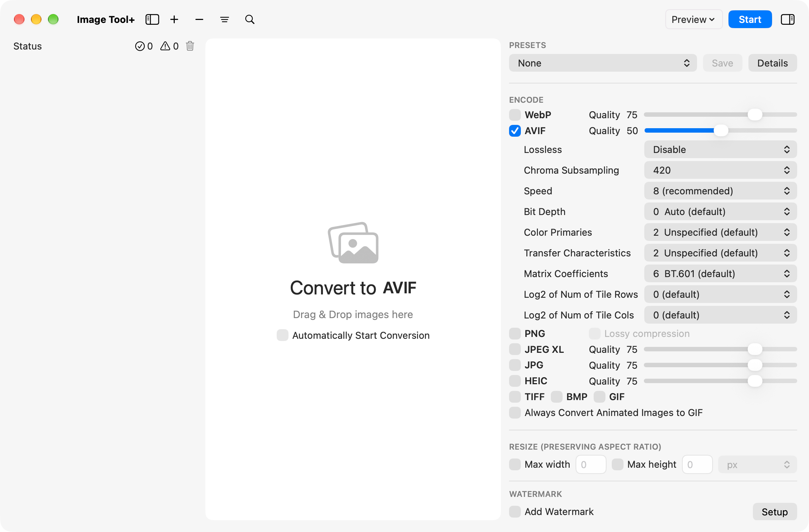This screenshot has height=532, width=809.
Task: Enable the GIF format checkbox
Action: 600,397
